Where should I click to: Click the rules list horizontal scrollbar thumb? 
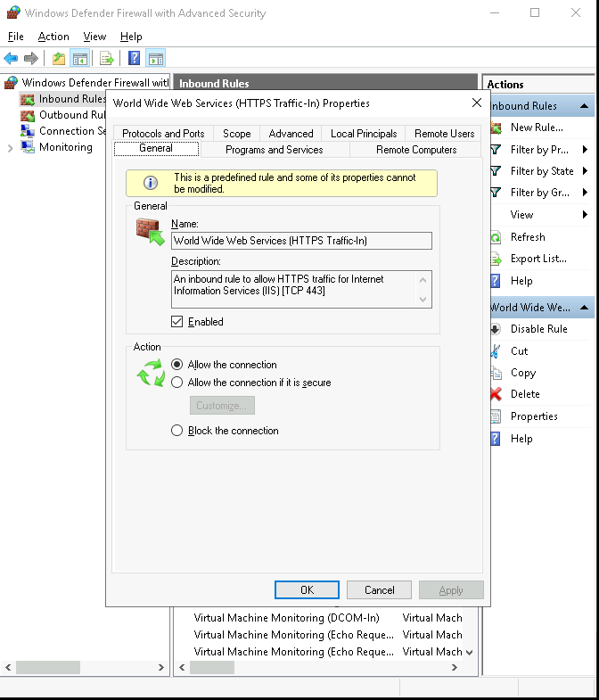[x=212, y=667]
